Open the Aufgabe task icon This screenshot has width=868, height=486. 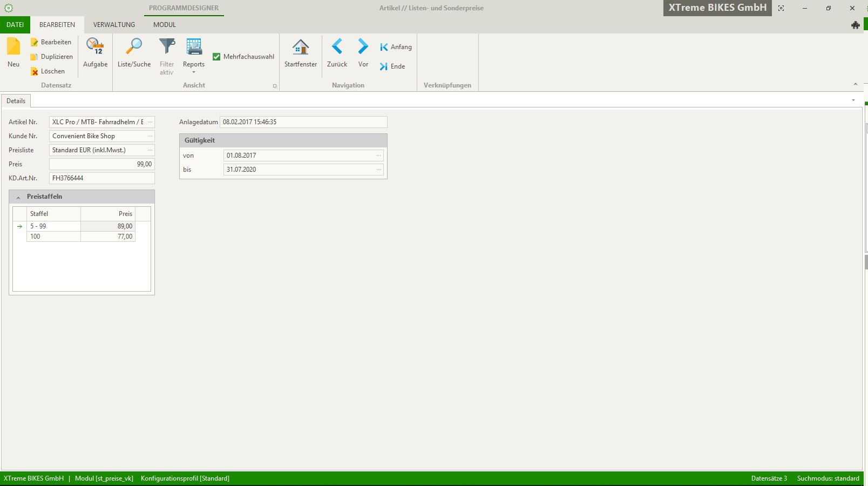point(95,48)
